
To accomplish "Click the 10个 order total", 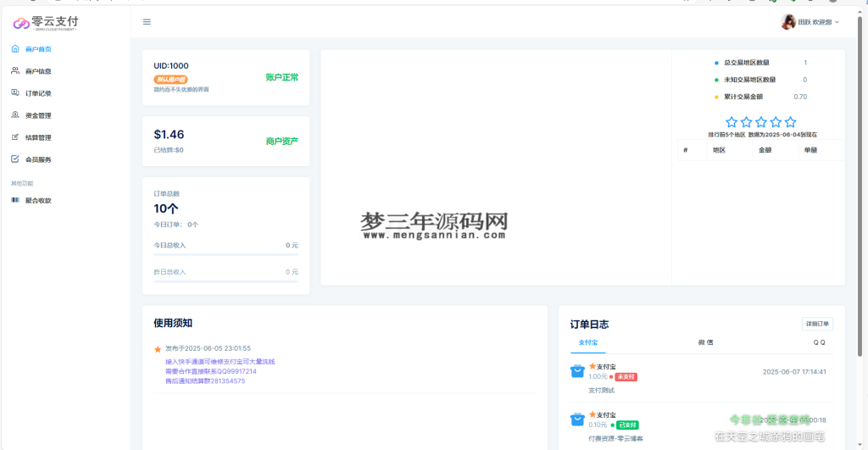I will click(166, 208).
